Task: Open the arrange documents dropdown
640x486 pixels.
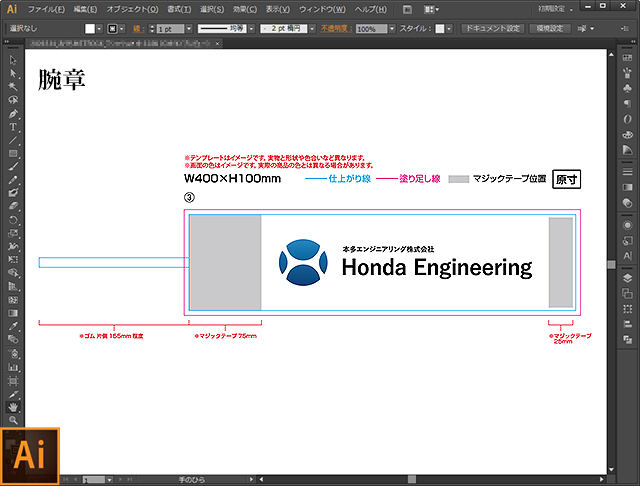Action: (x=431, y=9)
